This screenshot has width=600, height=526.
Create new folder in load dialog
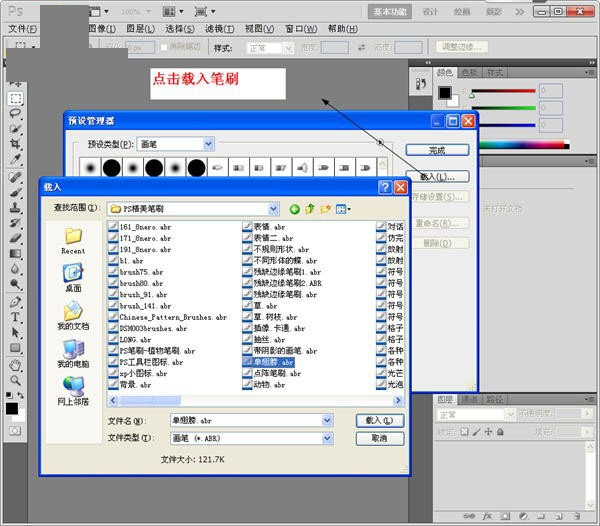pyautogui.click(x=326, y=209)
